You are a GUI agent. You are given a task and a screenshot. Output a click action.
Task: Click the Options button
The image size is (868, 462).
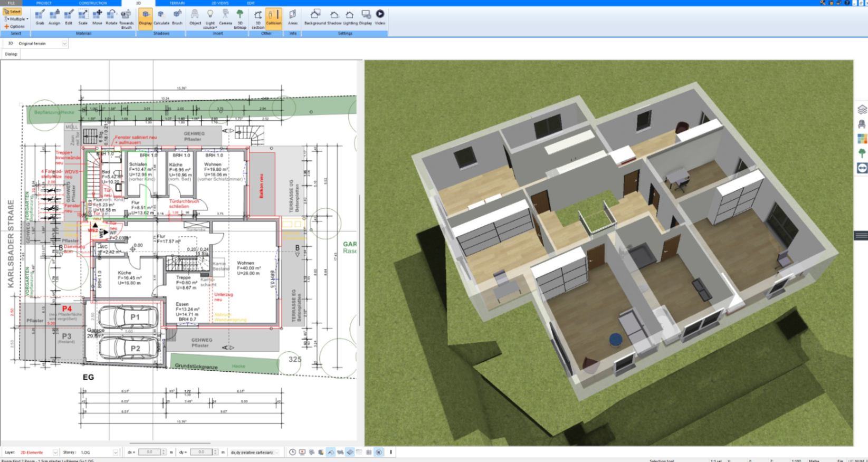14,26
